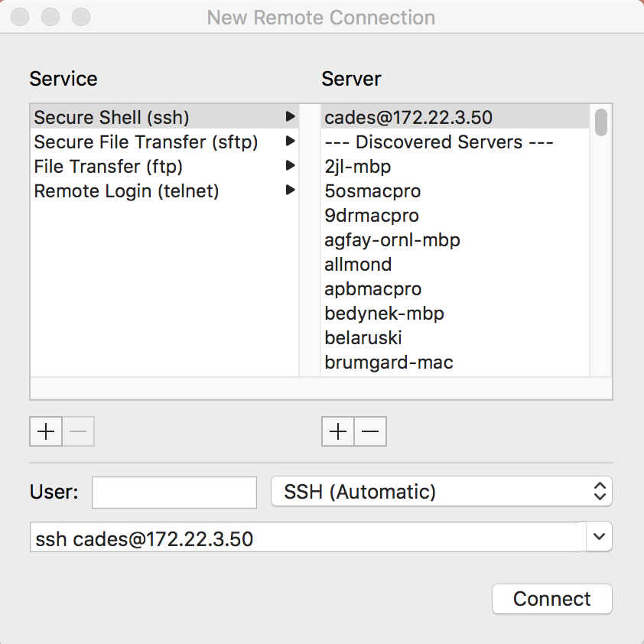Select File Transfer (ftp) service
This screenshot has height=644, width=644.
click(109, 167)
